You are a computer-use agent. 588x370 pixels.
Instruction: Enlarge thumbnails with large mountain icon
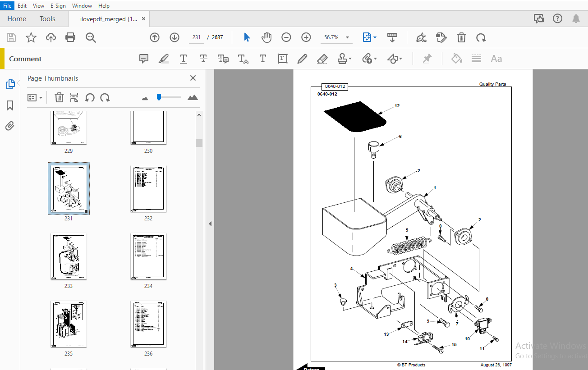click(193, 97)
